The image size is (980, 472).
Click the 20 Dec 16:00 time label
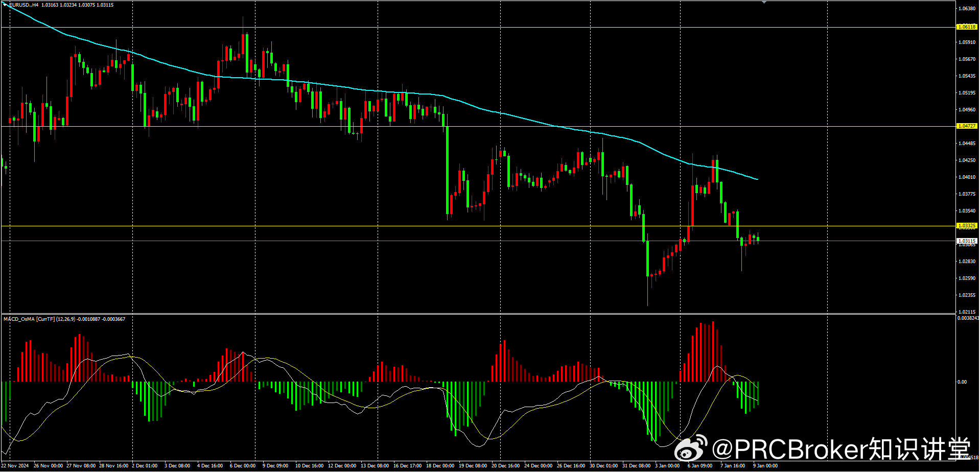click(x=505, y=466)
